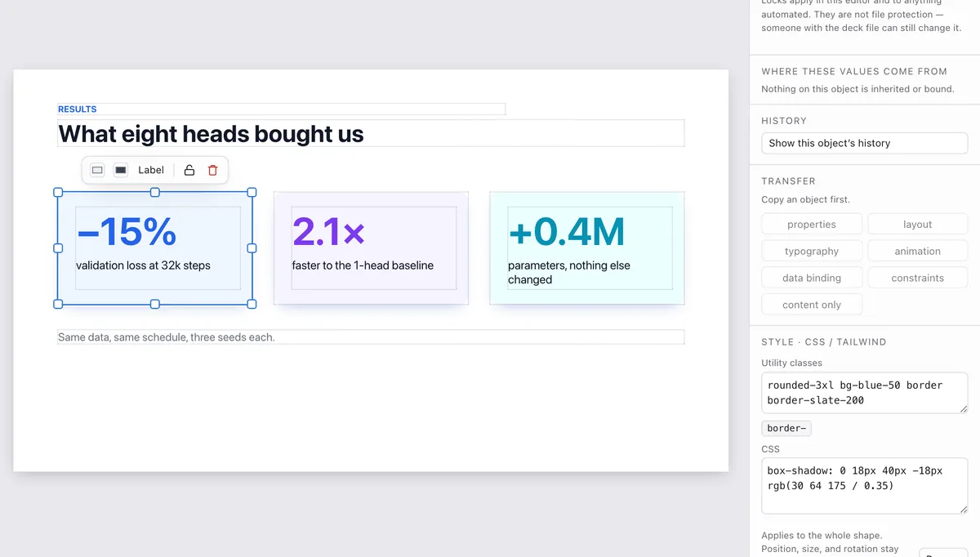Screen dimensions: 980x557
Task: Click Nothing on this object is inherited text
Action: coord(857,89)
